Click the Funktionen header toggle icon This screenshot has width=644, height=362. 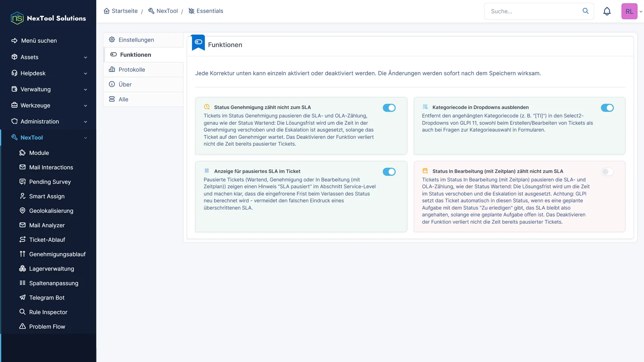(198, 42)
